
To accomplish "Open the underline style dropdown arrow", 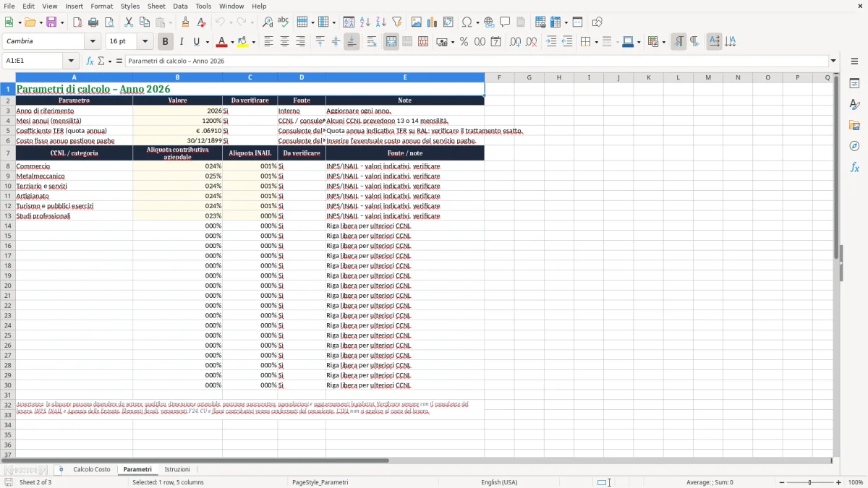I will (x=207, y=42).
